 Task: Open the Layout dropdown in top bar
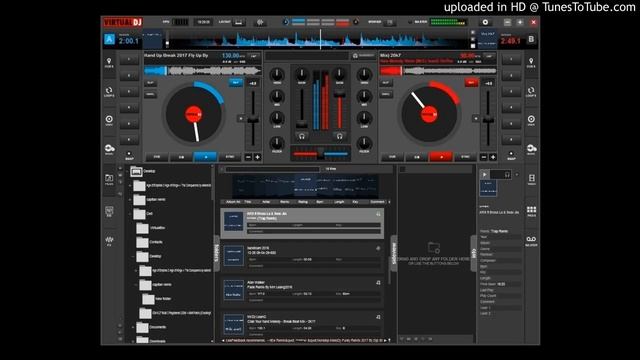click(x=239, y=22)
